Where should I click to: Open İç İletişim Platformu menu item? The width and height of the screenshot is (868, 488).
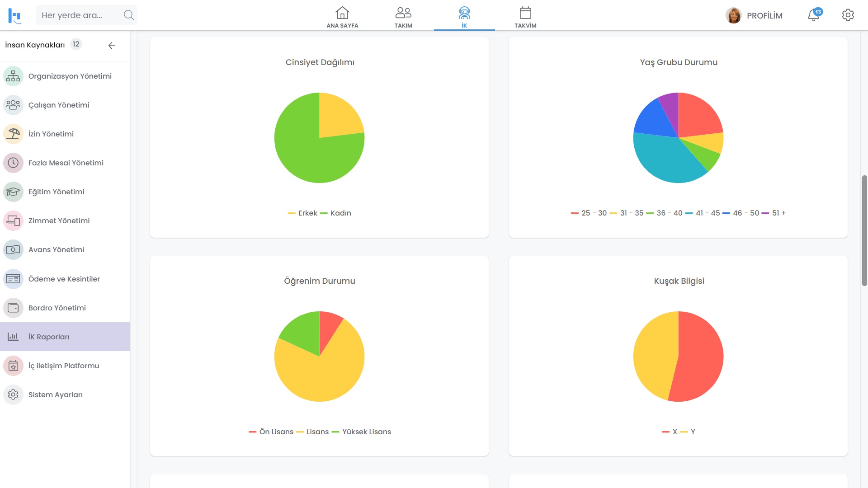pyautogui.click(x=65, y=366)
